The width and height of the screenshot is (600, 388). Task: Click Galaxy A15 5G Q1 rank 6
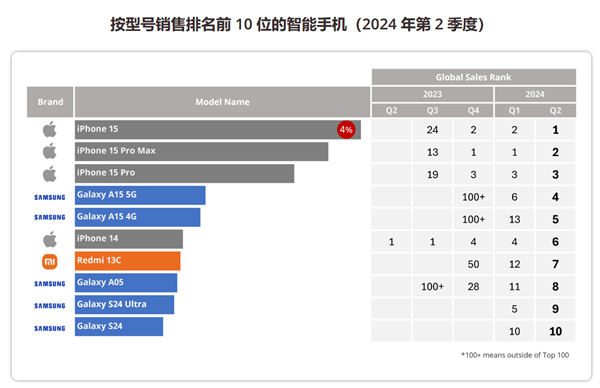(x=515, y=197)
